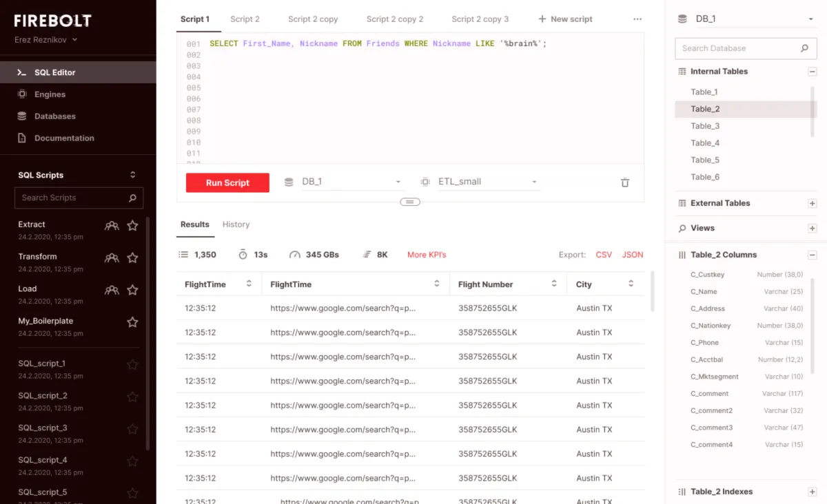This screenshot has height=504, width=827.
Task: Export results as CSV
Action: [603, 254]
